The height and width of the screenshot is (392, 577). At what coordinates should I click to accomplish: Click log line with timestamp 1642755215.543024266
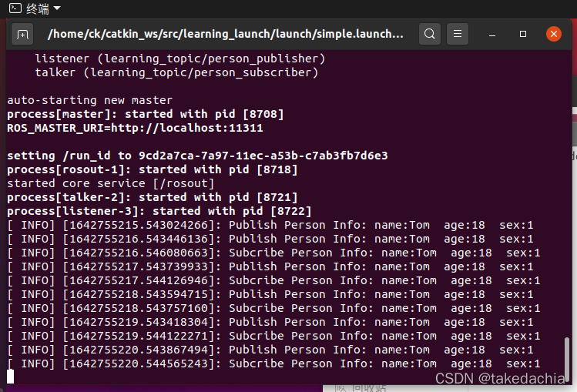[270, 225]
